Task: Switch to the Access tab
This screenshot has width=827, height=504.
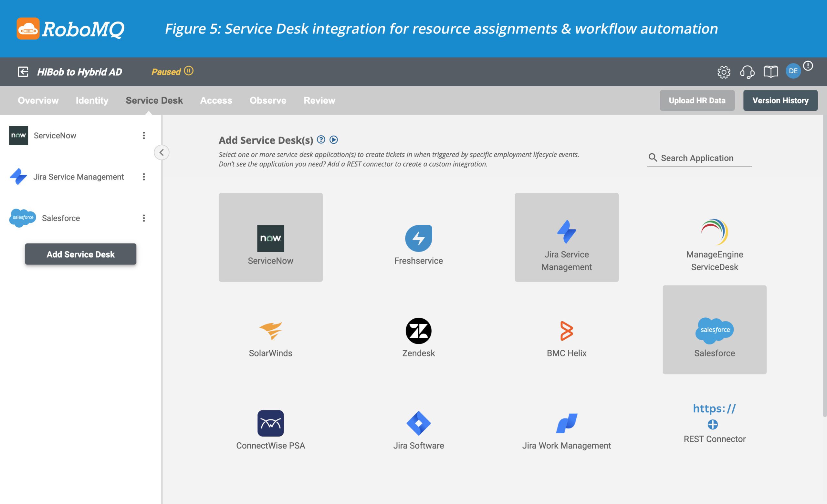Action: point(216,100)
